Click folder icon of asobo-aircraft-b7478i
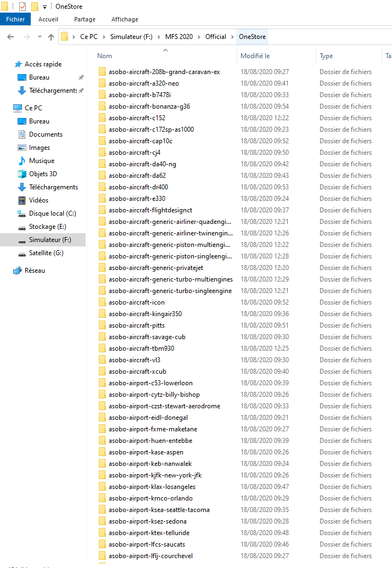This screenshot has height=568, width=392. point(102,94)
